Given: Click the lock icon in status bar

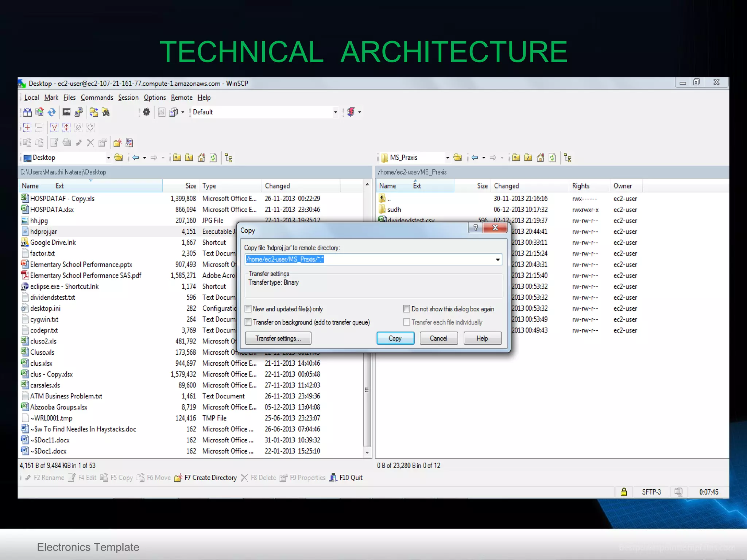Looking at the screenshot, I should coord(624,492).
